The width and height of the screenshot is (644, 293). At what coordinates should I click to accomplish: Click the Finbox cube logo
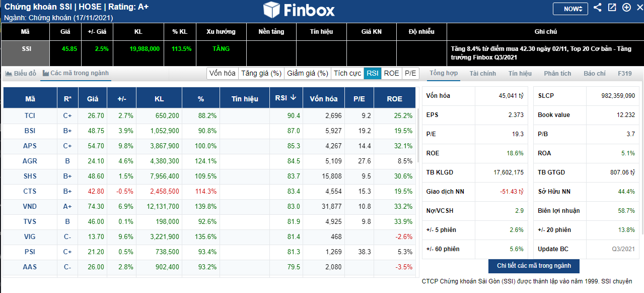coord(271,10)
